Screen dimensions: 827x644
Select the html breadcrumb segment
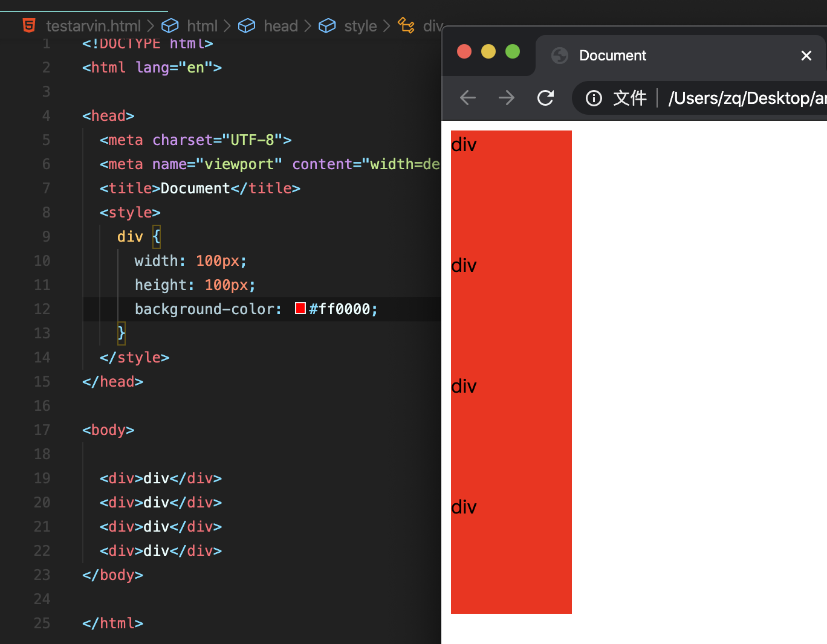[202, 26]
